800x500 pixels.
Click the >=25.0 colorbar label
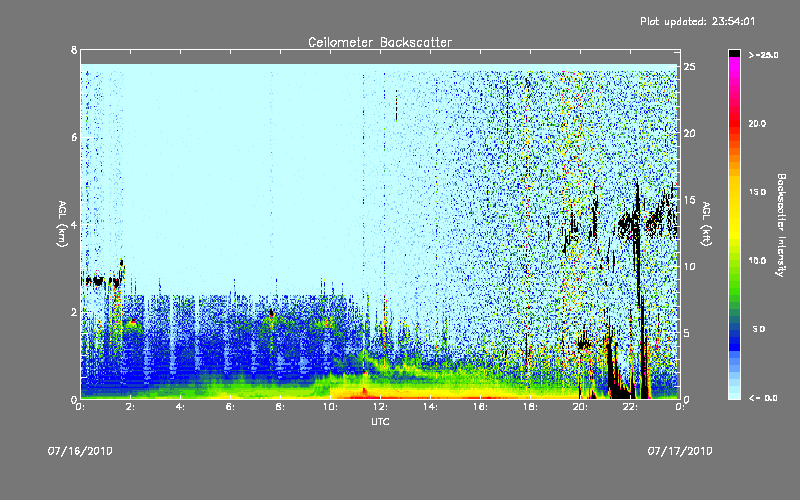click(764, 55)
